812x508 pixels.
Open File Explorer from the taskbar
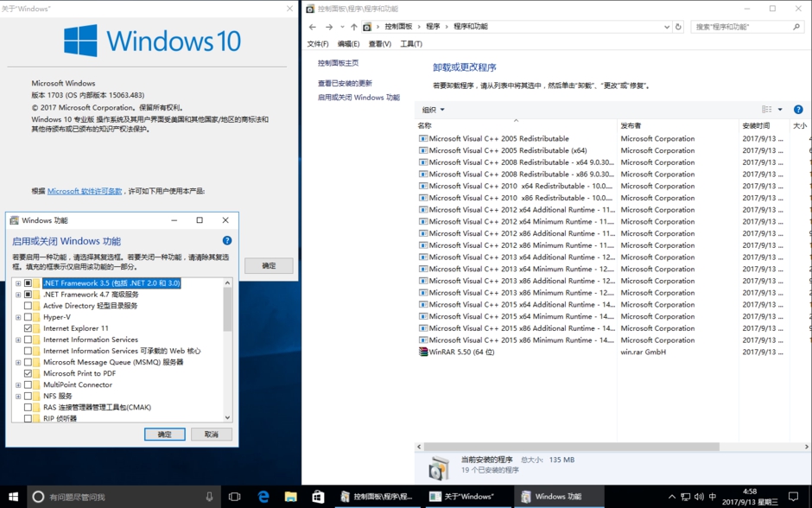(x=290, y=497)
